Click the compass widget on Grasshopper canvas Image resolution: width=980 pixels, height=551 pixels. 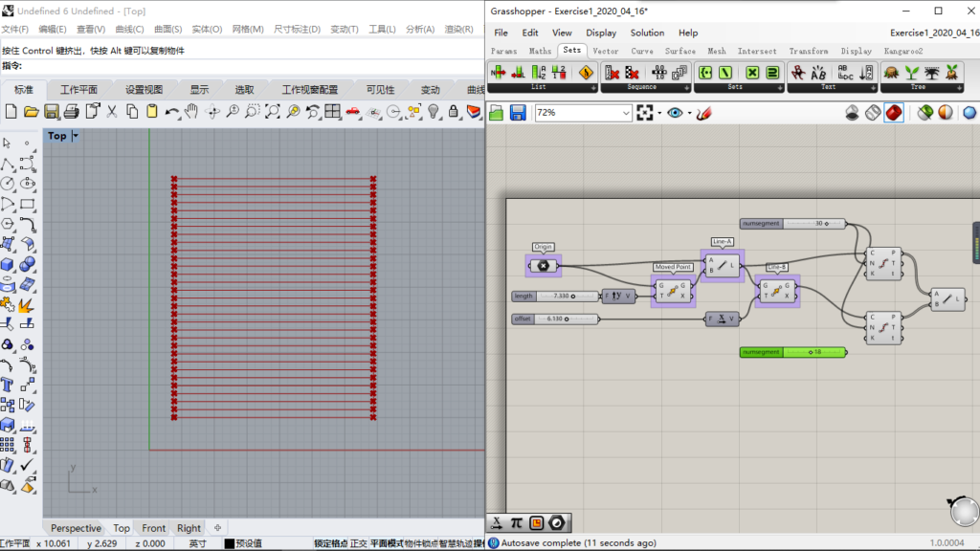(x=964, y=512)
